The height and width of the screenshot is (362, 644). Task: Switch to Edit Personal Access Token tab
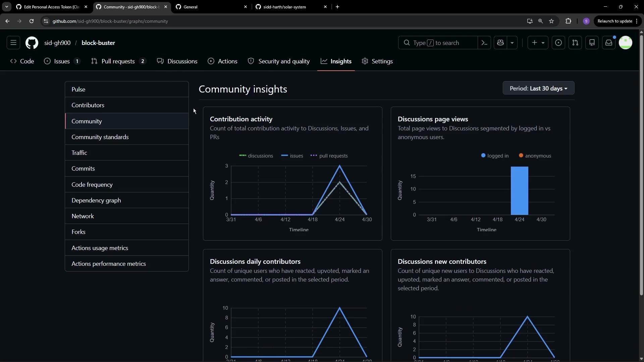(52, 7)
